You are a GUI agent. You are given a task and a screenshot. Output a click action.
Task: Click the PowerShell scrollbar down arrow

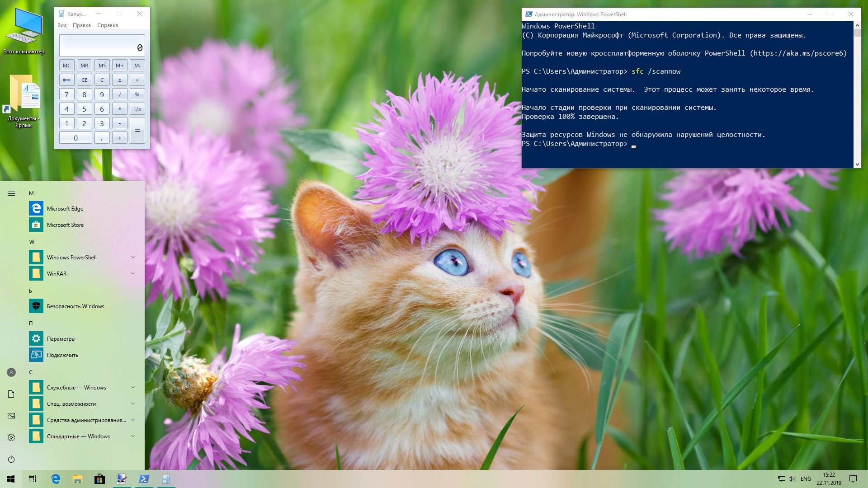[857, 164]
